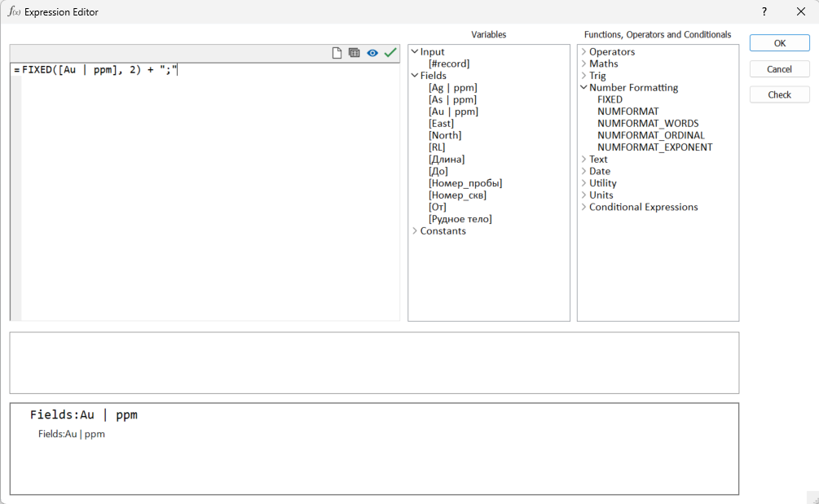Click the Check button

click(x=779, y=94)
